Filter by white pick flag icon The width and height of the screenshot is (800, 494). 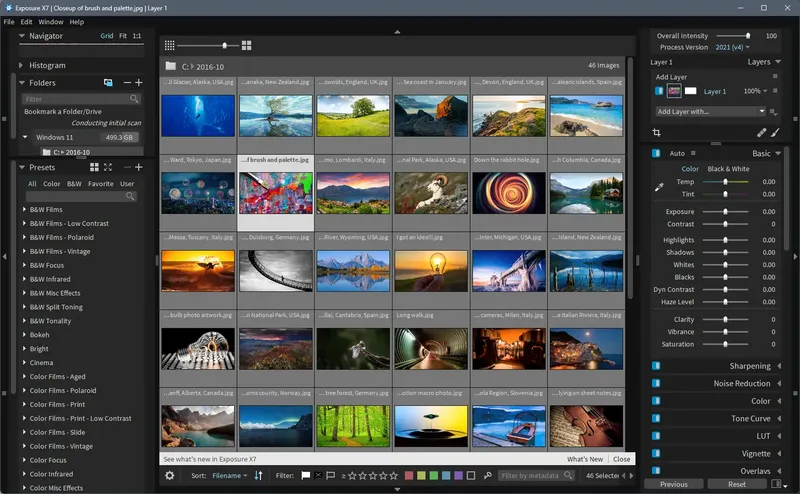306,475
